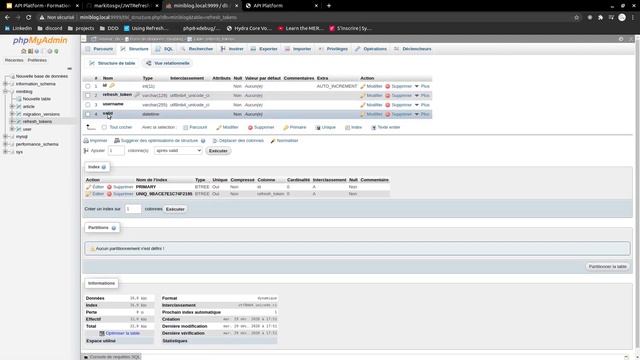Expand information_schema database in tree
Image resolution: width=640 pixels, height=360 pixels.
coord(6,84)
